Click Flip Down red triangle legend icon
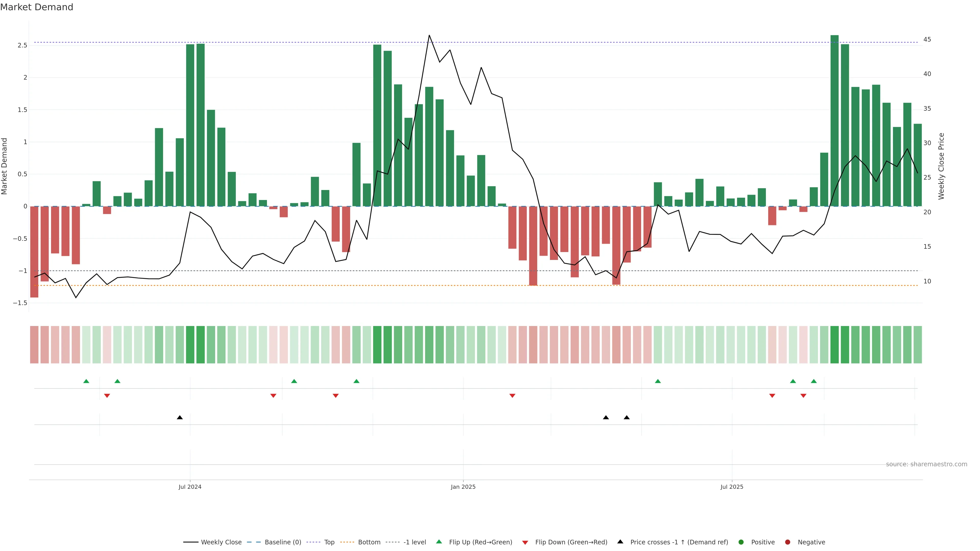The height and width of the screenshot is (551, 980). 525,543
